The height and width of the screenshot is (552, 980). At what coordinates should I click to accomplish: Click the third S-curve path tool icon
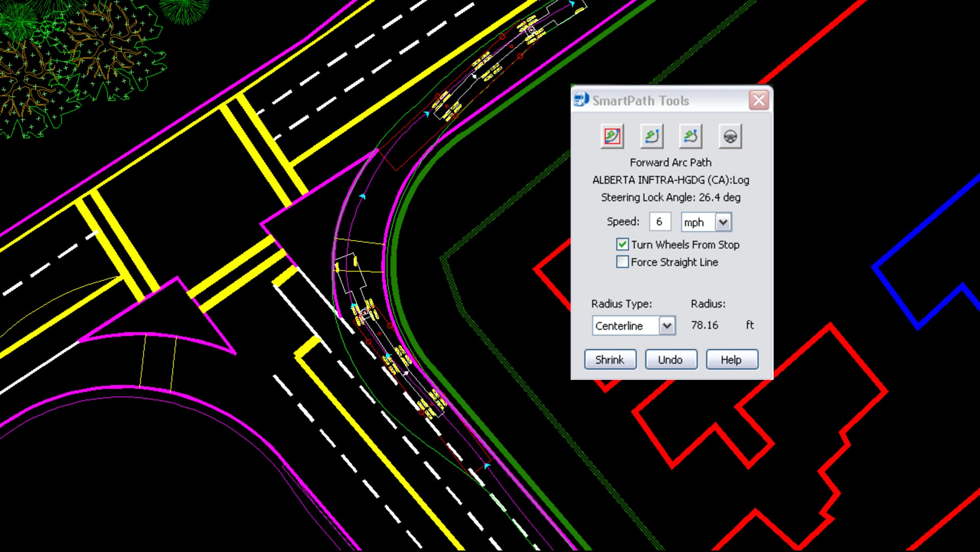691,136
